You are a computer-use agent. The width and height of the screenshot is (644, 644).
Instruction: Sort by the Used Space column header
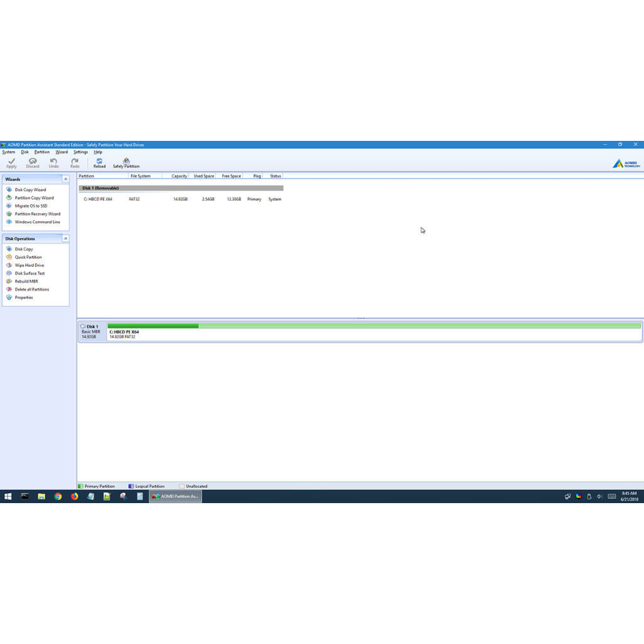[202, 176]
